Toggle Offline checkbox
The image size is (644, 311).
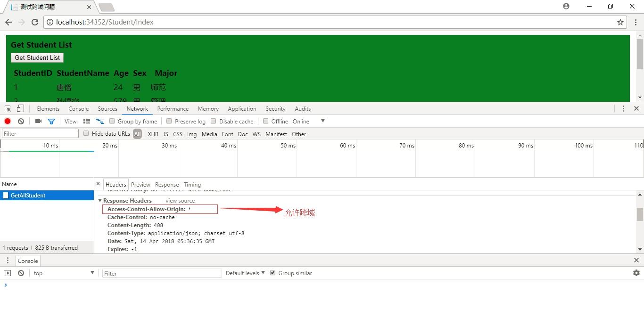pos(266,121)
